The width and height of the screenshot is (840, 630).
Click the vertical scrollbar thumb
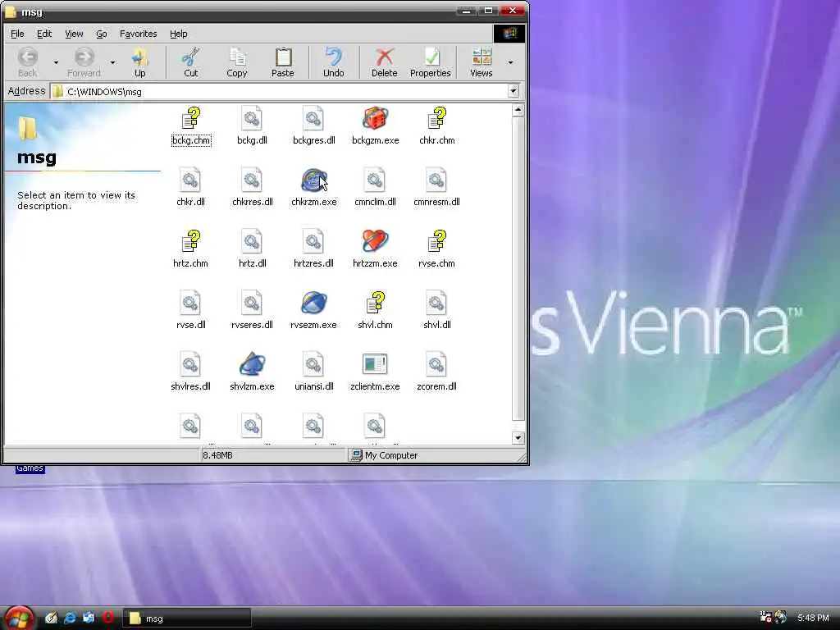518,268
